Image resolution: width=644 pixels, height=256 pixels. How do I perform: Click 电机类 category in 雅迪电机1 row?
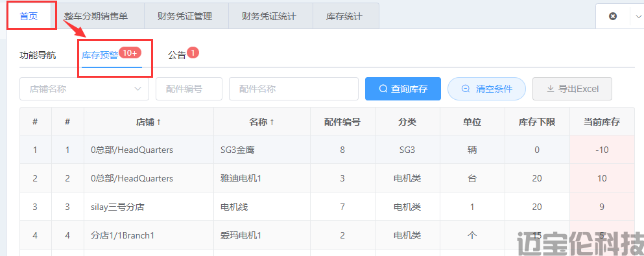pos(407,178)
